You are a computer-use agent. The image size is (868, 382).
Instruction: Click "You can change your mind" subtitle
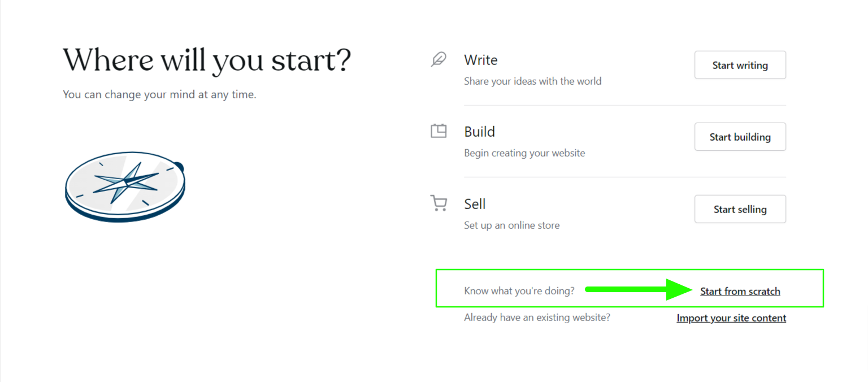159,94
